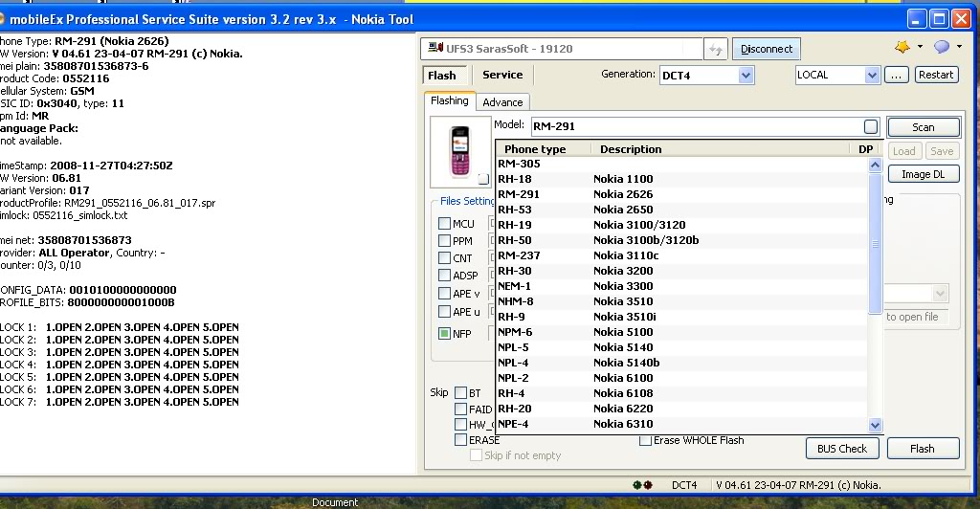Select NPM-6 Nokia 5100 row

[x=681, y=332]
